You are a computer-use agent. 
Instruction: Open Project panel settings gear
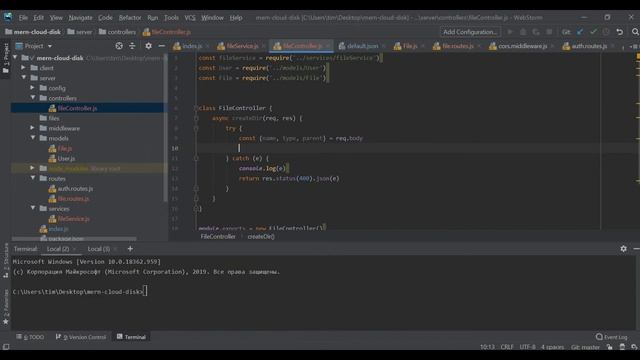(x=148, y=46)
